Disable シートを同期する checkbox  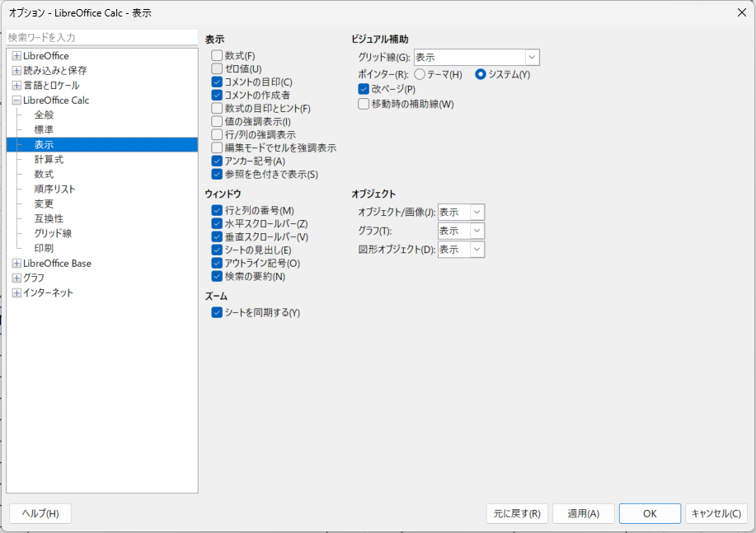pyautogui.click(x=218, y=313)
